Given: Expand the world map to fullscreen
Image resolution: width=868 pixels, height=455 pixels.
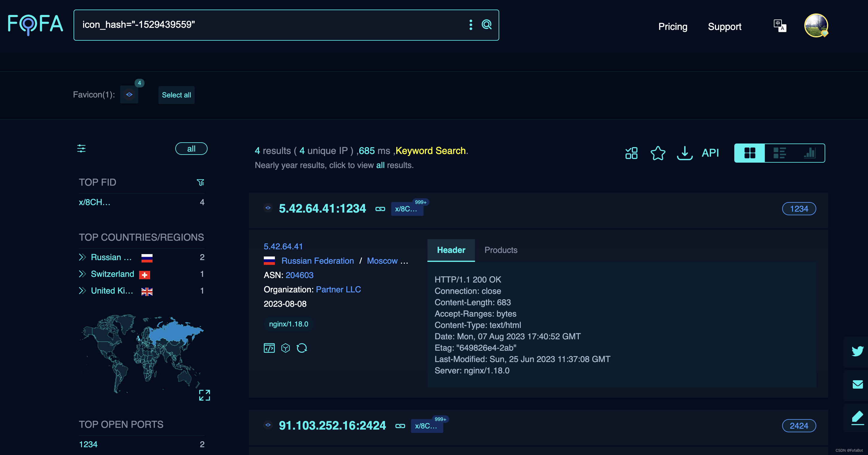Looking at the screenshot, I should tap(204, 395).
